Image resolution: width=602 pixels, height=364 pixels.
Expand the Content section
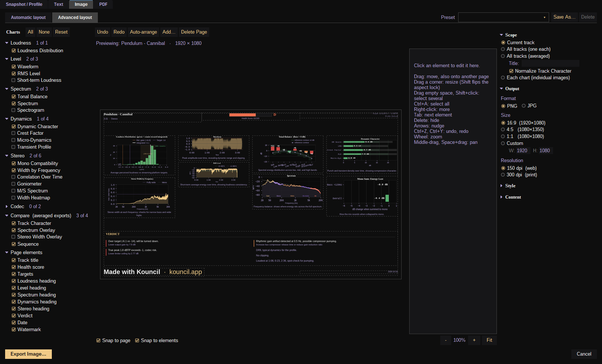point(501,197)
